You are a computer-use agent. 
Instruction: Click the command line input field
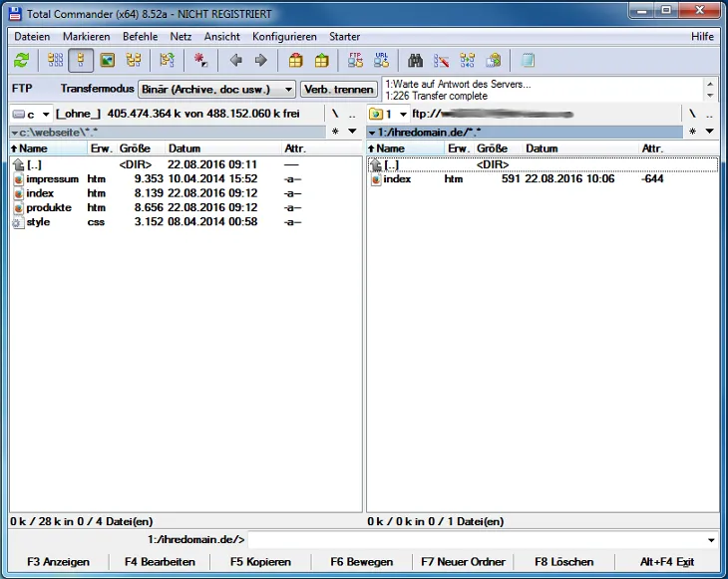click(478, 540)
